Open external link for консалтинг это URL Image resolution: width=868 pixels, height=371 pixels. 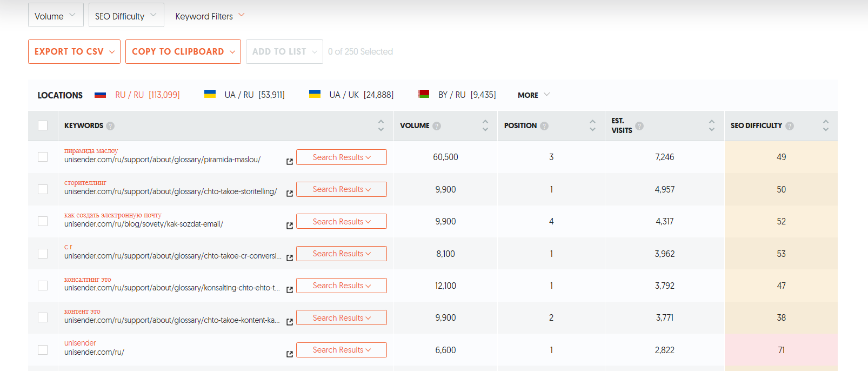click(x=290, y=289)
